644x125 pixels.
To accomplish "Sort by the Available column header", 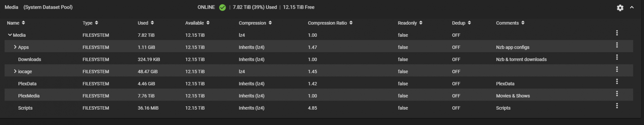I will [197, 23].
